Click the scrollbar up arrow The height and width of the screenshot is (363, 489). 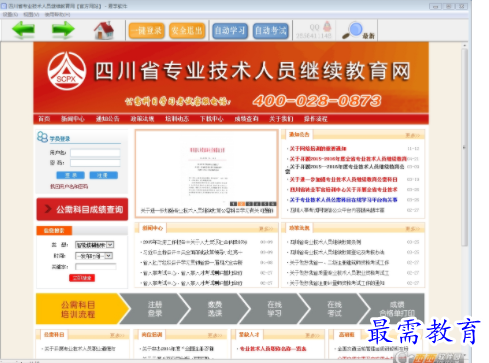point(465,45)
